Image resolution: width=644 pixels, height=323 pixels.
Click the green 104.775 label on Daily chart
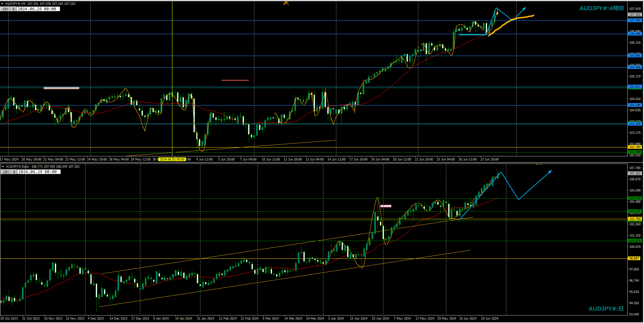point(635,198)
